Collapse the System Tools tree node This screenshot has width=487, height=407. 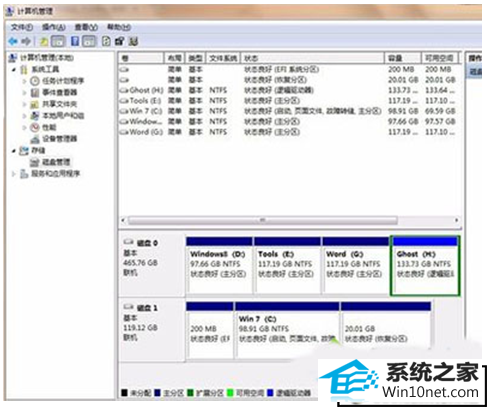point(14,69)
